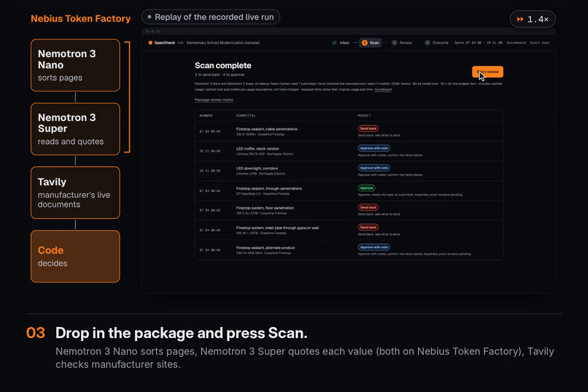Open 'Firestop sealant, through-penetrations' submittal
Viewport: 588px width, 392px height.
[x=269, y=188]
